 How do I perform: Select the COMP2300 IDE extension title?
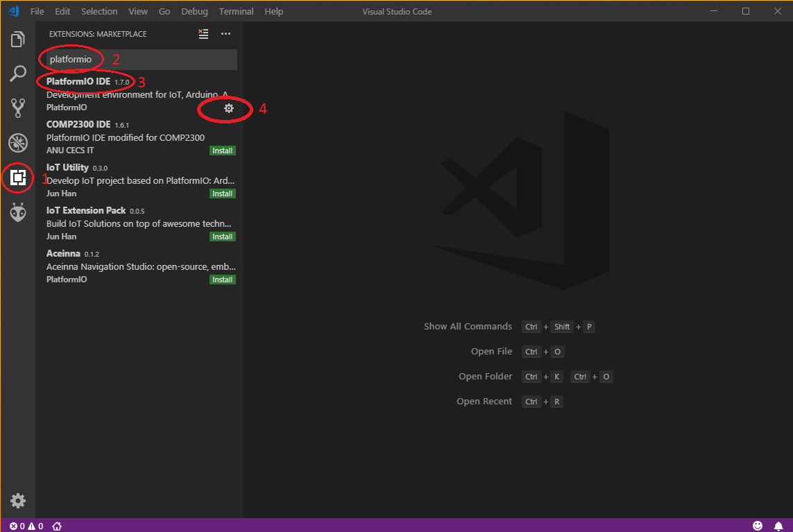78,124
